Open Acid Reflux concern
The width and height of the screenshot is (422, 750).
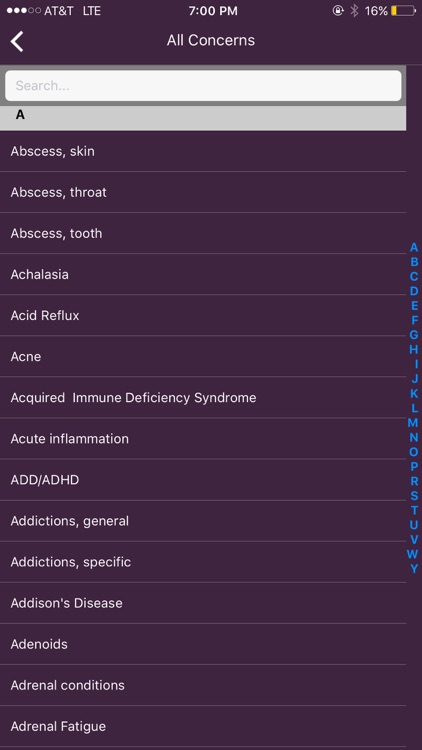(203, 316)
